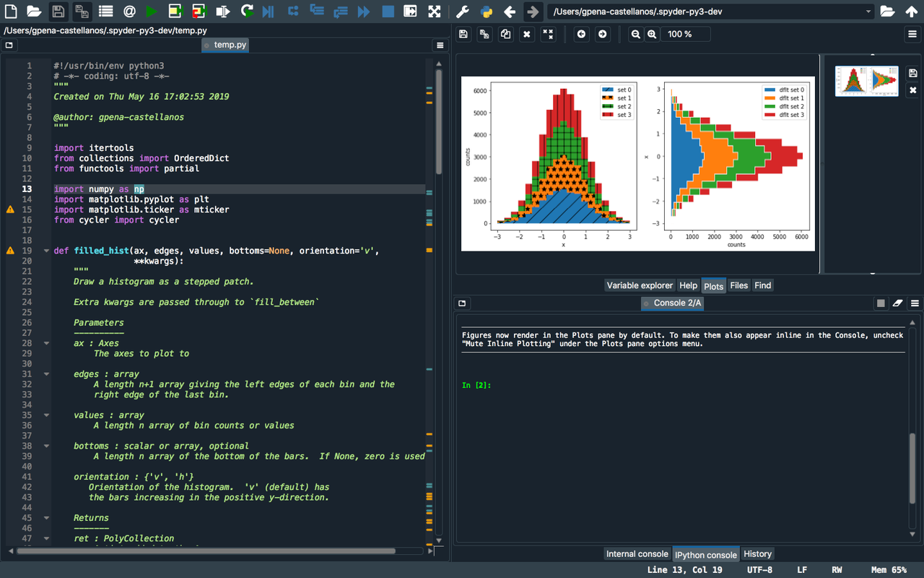The image size is (924, 578).
Task: Zoom out the plot with the minus magnifier
Action: [x=636, y=34]
